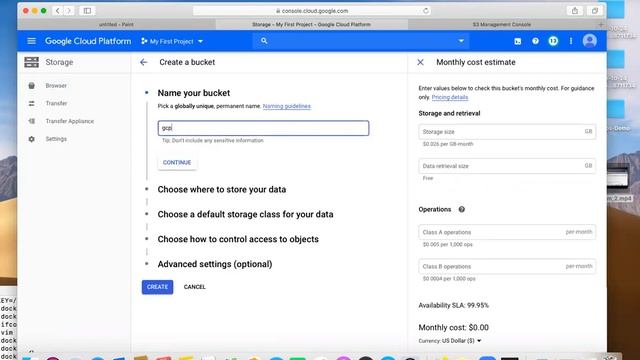Screen dimensions: 640x360
Task: Open the notifications badge icon
Action: coord(553,41)
